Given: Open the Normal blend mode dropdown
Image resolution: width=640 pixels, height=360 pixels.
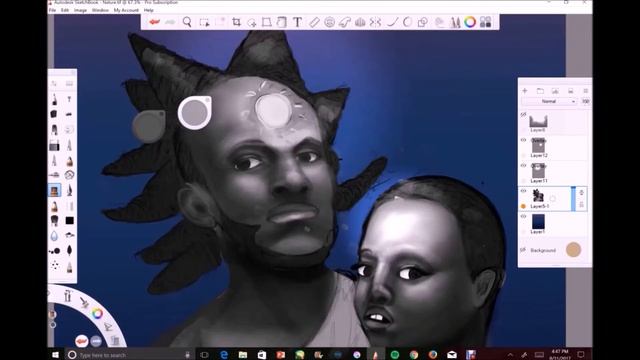Looking at the screenshot, I should [549, 101].
